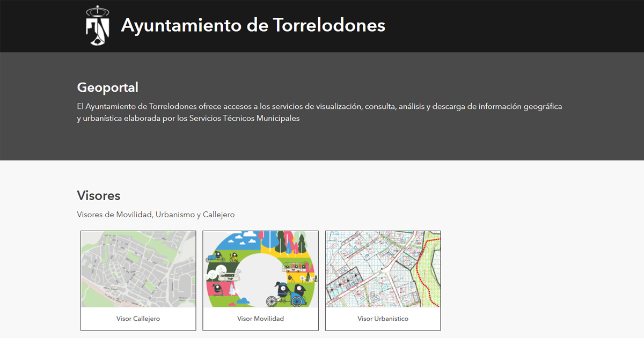Click the Torrelodones coat of arms logo
Image resolution: width=644 pixels, height=338 pixels.
(x=98, y=26)
